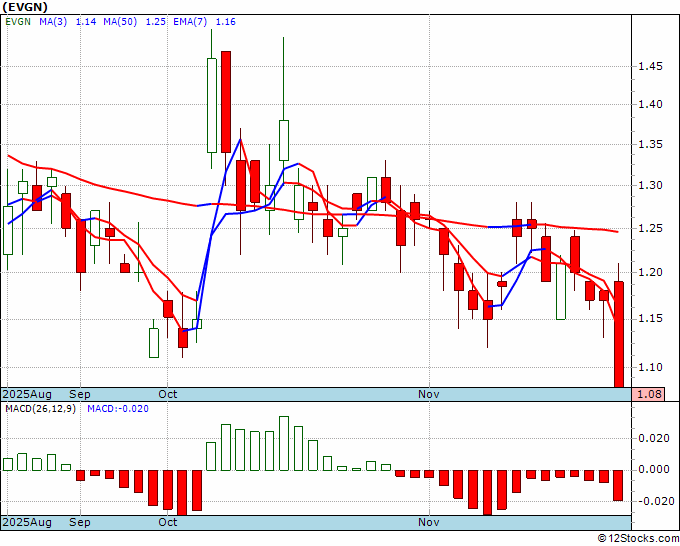This screenshot has height=546, width=680.
Task: Select the green EVGN legend label
Action: [18, 22]
